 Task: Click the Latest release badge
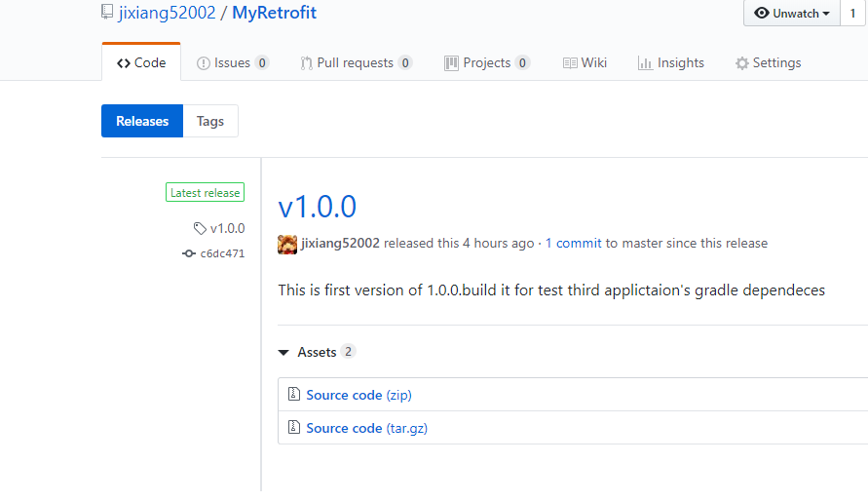pos(205,192)
